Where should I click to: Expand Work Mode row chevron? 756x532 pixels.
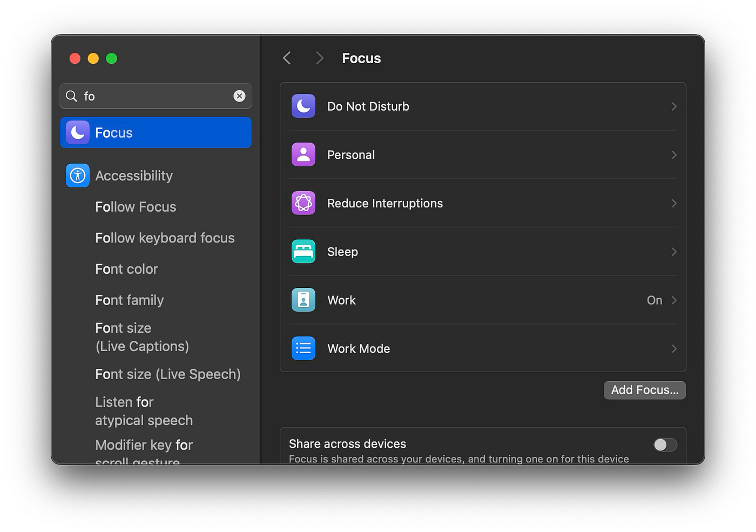click(x=674, y=348)
